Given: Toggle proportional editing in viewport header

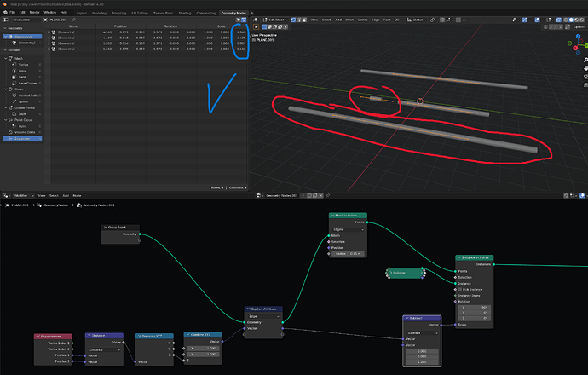Looking at the screenshot, I should 458,20.
